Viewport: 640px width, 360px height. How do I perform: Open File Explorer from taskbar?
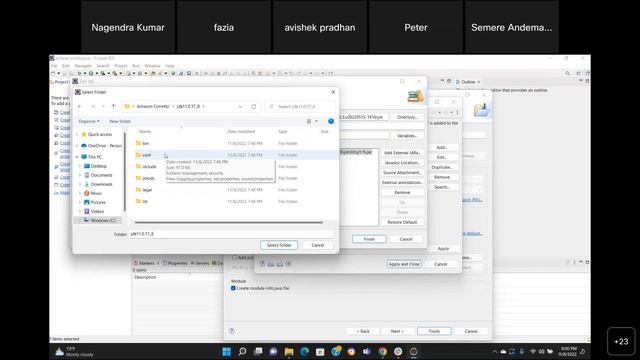point(289,351)
